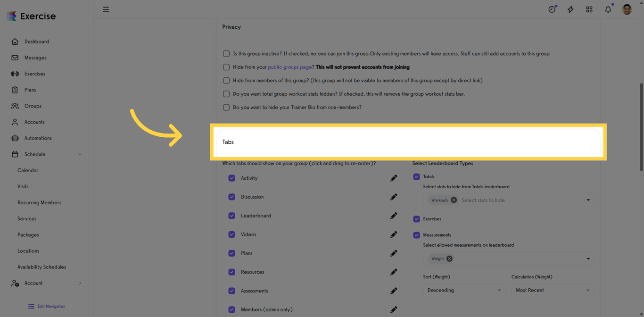
Task: Uncheck the Videos tab checkbox
Action: (x=231, y=234)
